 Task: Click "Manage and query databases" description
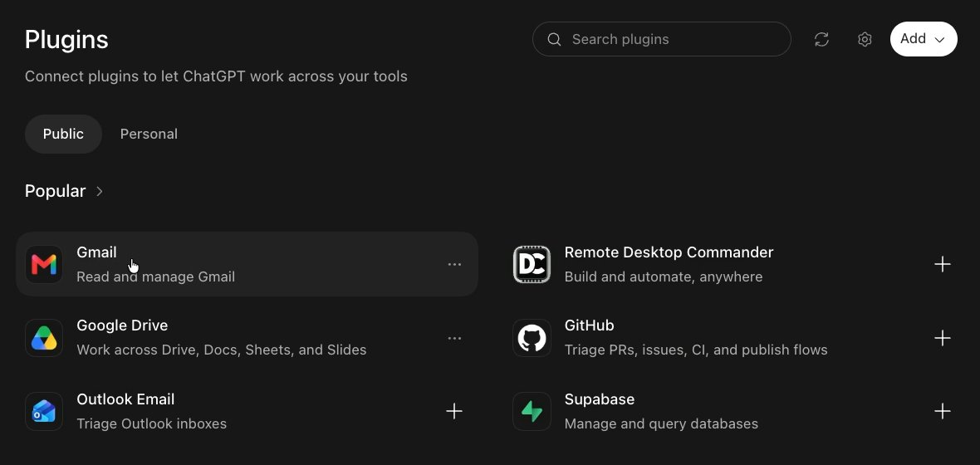[661, 423]
